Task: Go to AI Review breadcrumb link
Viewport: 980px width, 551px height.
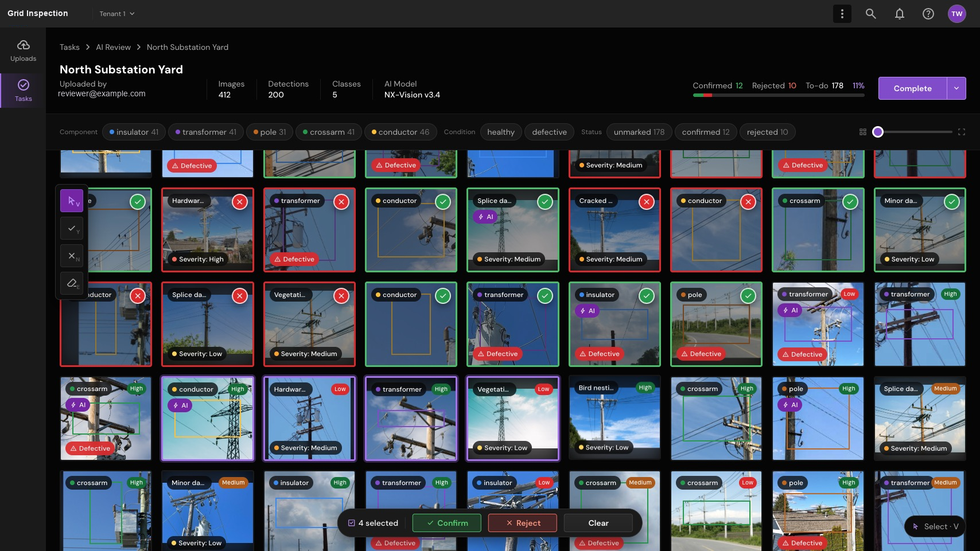Action: (113, 47)
